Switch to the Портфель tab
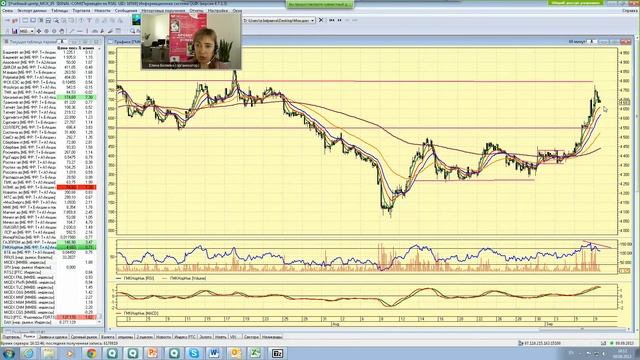640x360 pixels. coord(11,337)
